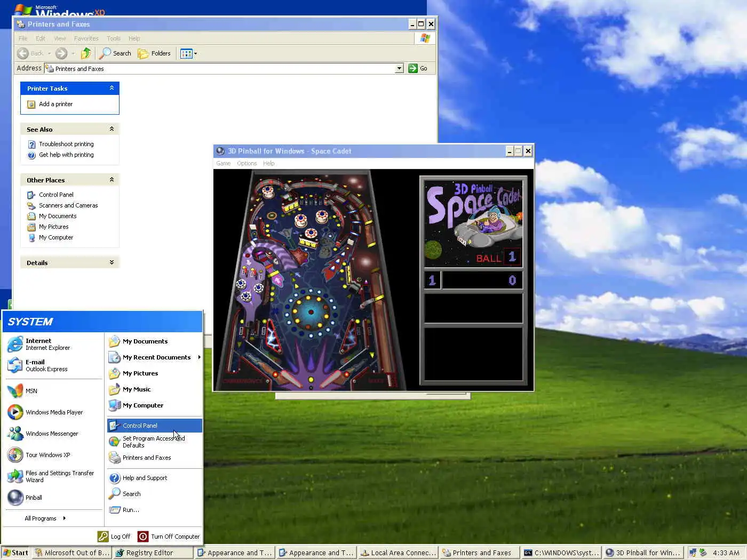
Task: Open Search from Start menu
Action: [x=154, y=494]
